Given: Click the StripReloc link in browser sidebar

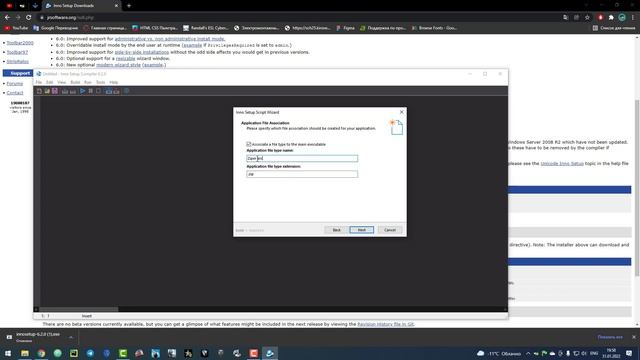Looking at the screenshot, I should coord(18,62).
